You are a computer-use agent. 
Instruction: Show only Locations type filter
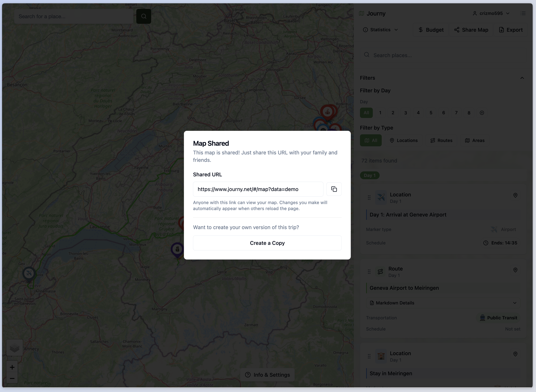[403, 141]
